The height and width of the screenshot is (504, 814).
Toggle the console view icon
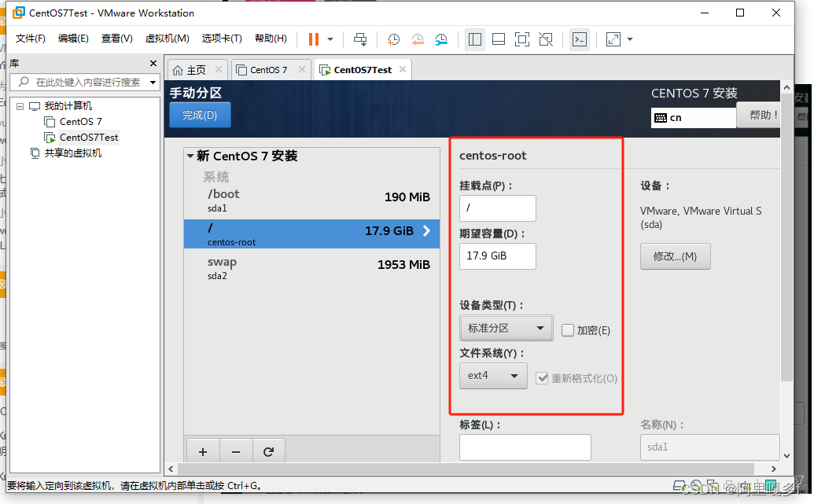coord(580,39)
